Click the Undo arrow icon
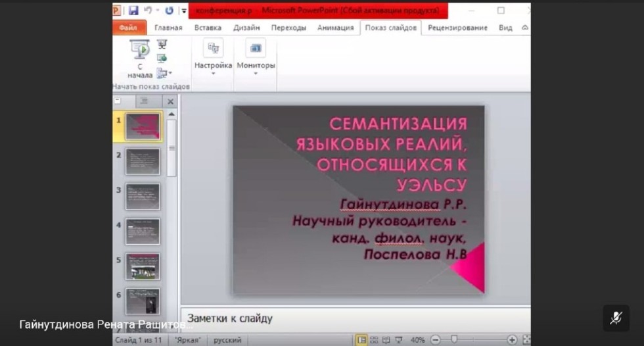The width and height of the screenshot is (644, 346). pyautogui.click(x=149, y=11)
